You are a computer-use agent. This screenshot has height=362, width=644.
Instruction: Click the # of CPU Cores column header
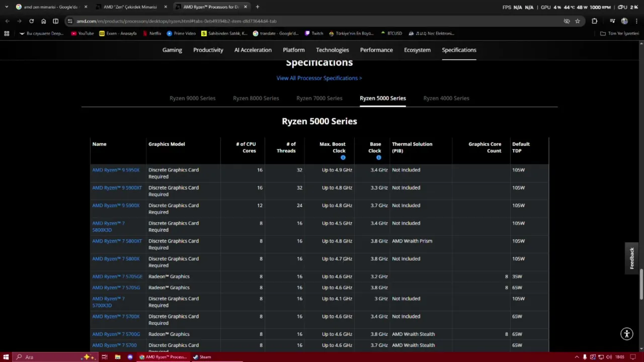point(246,147)
